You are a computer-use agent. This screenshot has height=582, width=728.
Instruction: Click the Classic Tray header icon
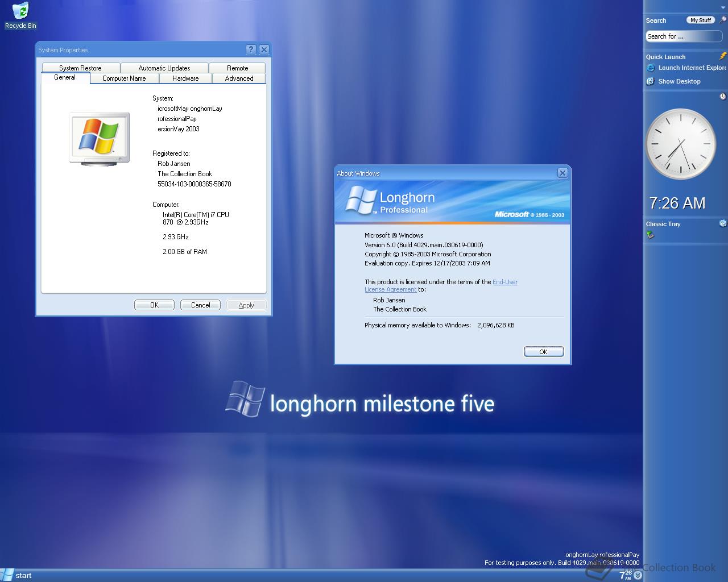point(723,223)
